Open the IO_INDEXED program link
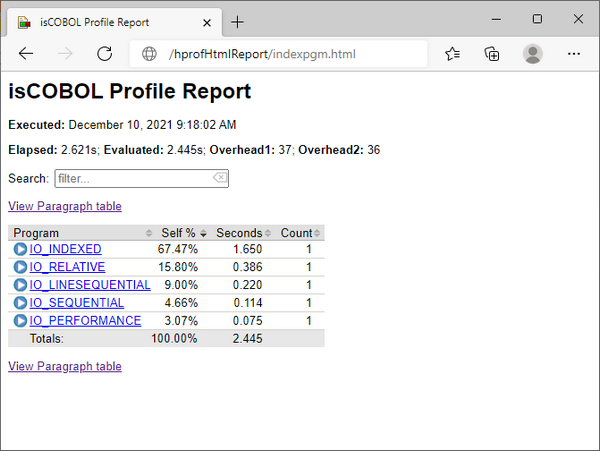The width and height of the screenshot is (600, 451). 65,249
